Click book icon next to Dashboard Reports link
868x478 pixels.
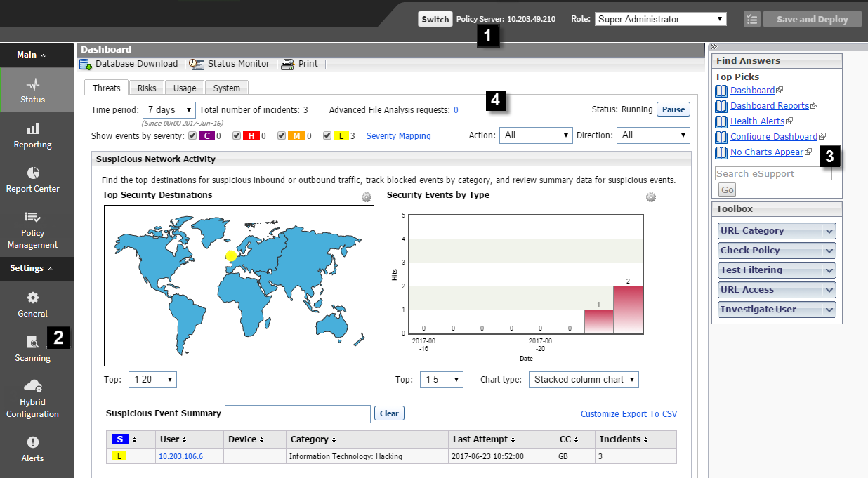(721, 106)
